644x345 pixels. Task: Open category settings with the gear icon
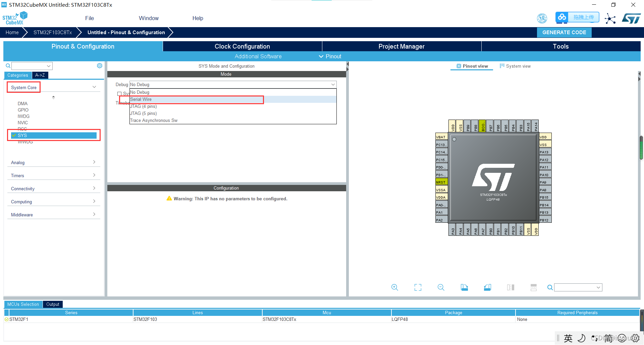point(100,66)
